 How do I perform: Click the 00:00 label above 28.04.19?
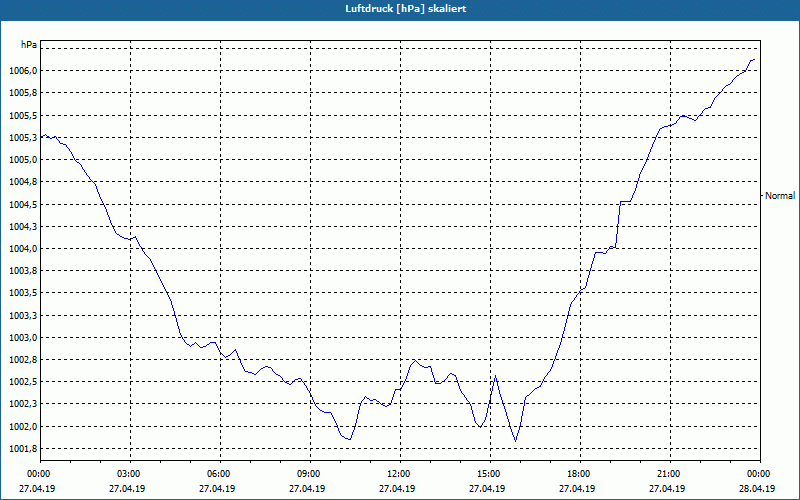tap(760, 474)
